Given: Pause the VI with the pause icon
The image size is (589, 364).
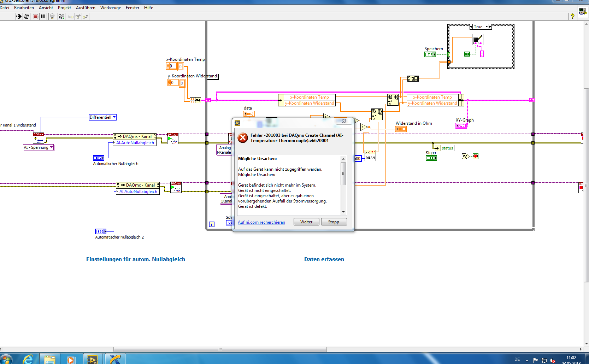Looking at the screenshot, I should tap(43, 16).
